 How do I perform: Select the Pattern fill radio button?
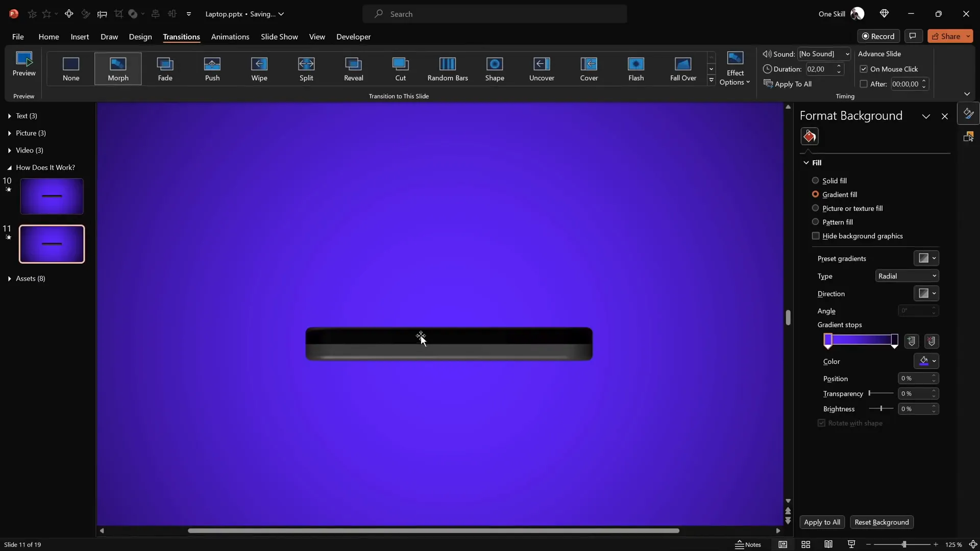click(x=815, y=222)
